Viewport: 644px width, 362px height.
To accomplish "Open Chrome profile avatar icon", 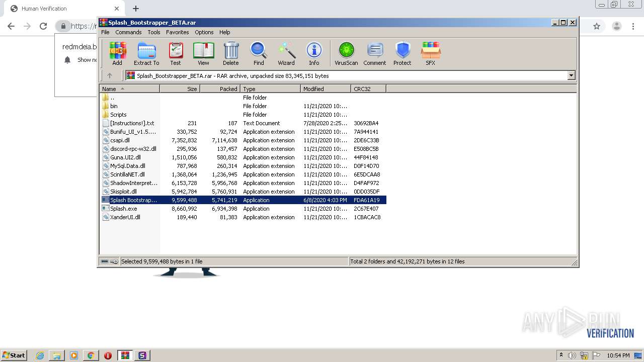I will coord(617,26).
